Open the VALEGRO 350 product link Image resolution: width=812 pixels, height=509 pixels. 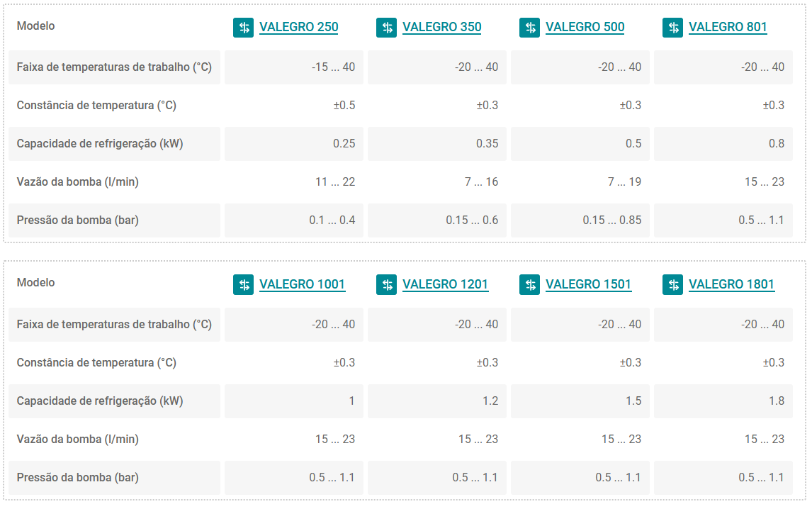(x=441, y=27)
